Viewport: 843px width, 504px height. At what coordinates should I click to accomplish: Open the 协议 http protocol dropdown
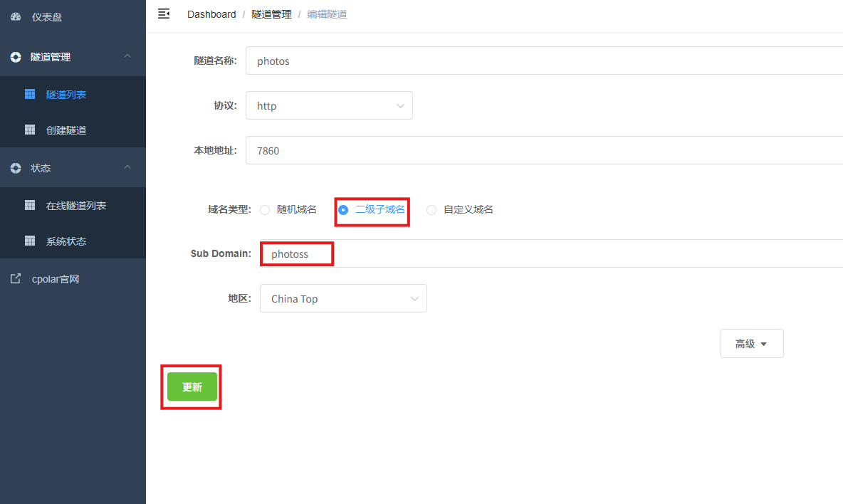click(x=329, y=105)
